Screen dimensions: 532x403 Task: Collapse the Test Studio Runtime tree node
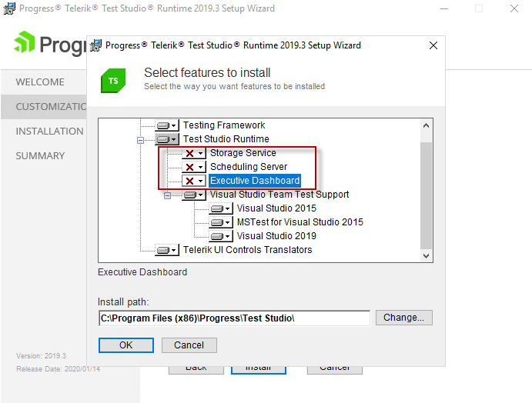tap(140, 140)
